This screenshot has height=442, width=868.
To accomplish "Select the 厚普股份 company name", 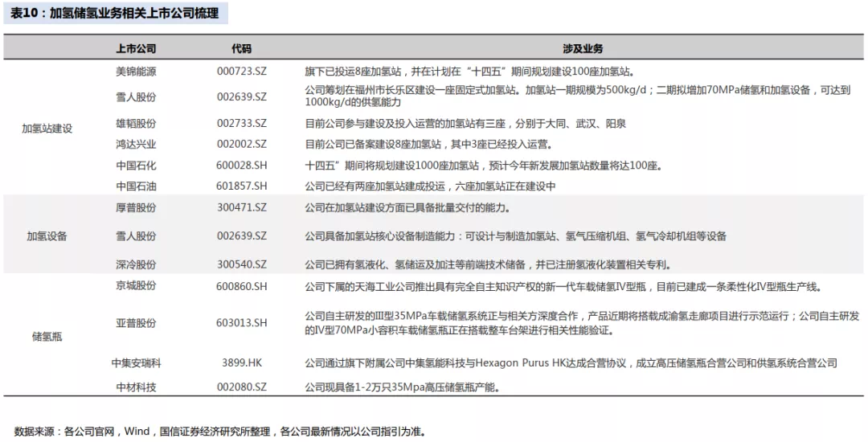I will [x=136, y=207].
